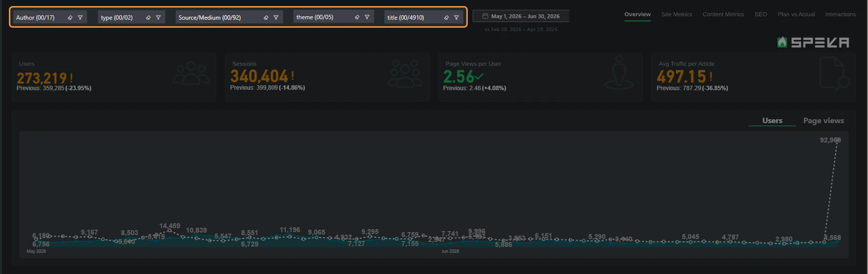Expand the Source/Medium (00/92) dropdown
This screenshot has height=274, width=868.
click(x=229, y=17)
